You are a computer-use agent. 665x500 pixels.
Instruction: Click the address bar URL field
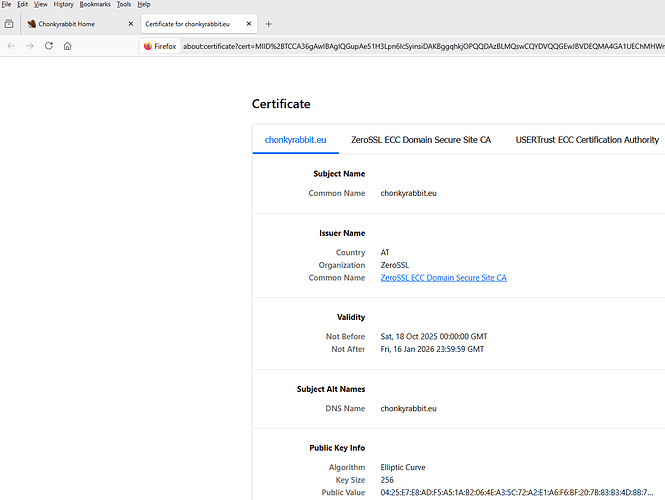coord(420,46)
